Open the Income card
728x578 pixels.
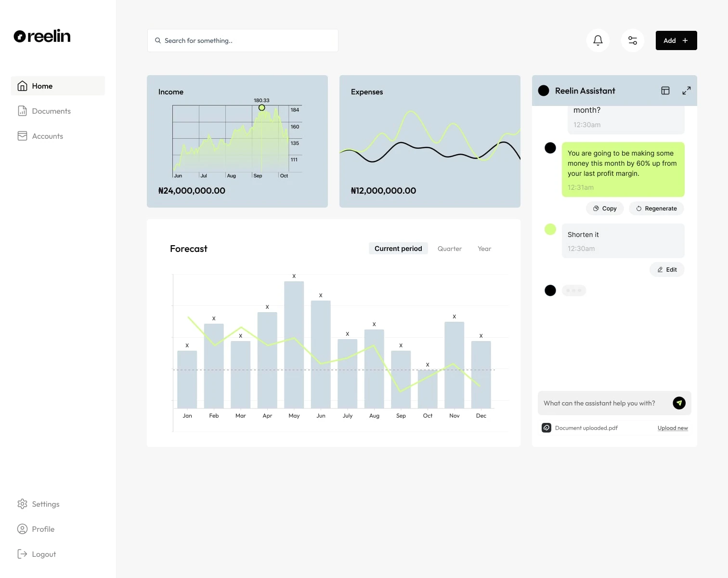pos(237,141)
